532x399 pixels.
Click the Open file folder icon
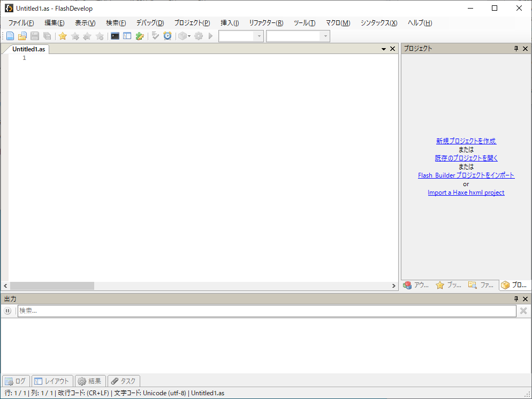[22, 36]
